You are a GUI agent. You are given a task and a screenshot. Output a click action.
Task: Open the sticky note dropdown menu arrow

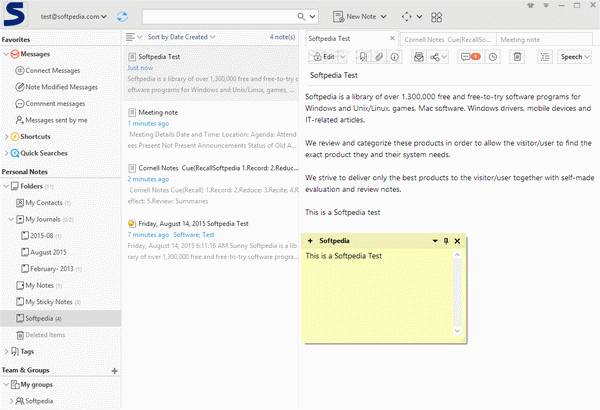tap(435, 241)
